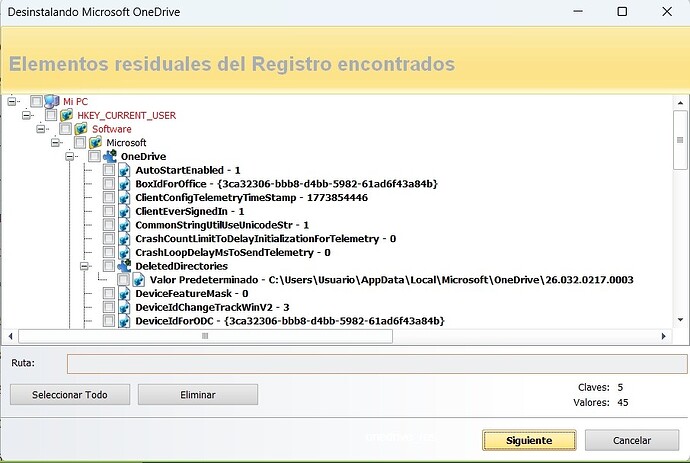Click the vertical scrollbar up arrow
The width and height of the screenshot is (690, 463).
[x=680, y=103]
